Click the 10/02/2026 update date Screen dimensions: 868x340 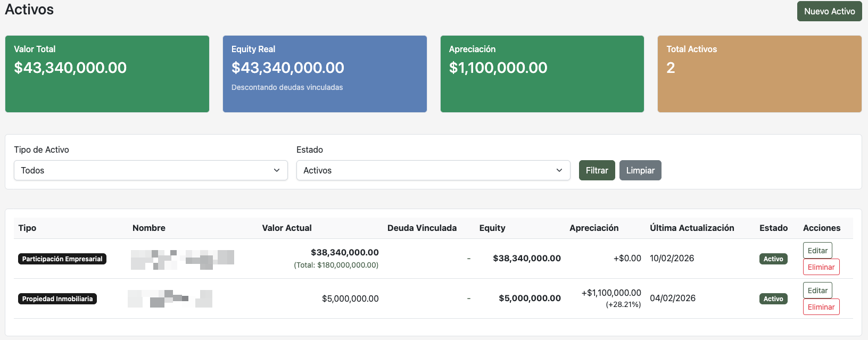pyautogui.click(x=672, y=258)
